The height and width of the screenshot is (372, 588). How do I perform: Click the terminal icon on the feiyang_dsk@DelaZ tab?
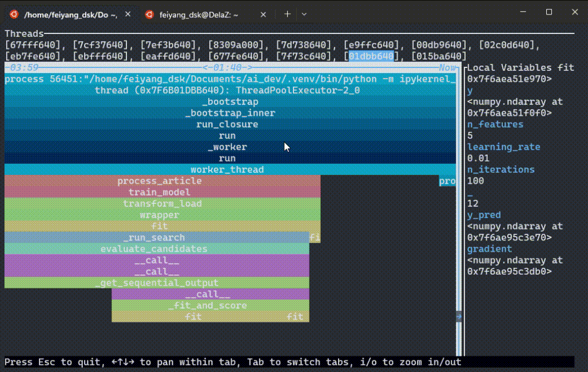tap(149, 14)
